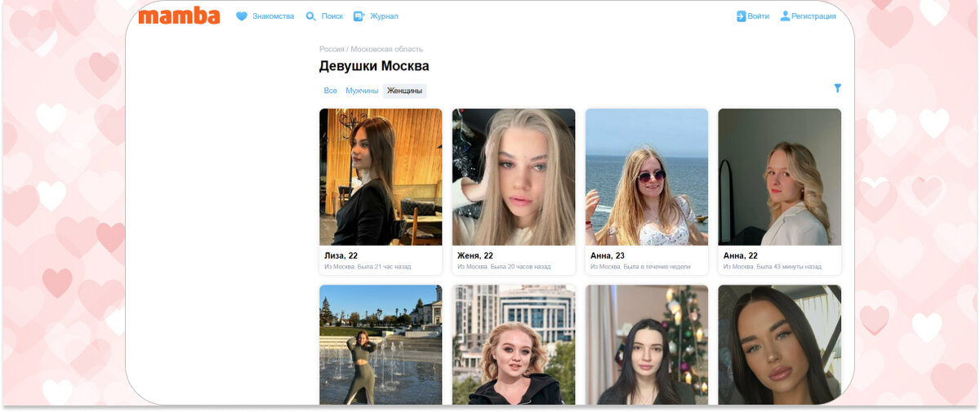
Task: Click the Регистрация link
Action: [813, 16]
